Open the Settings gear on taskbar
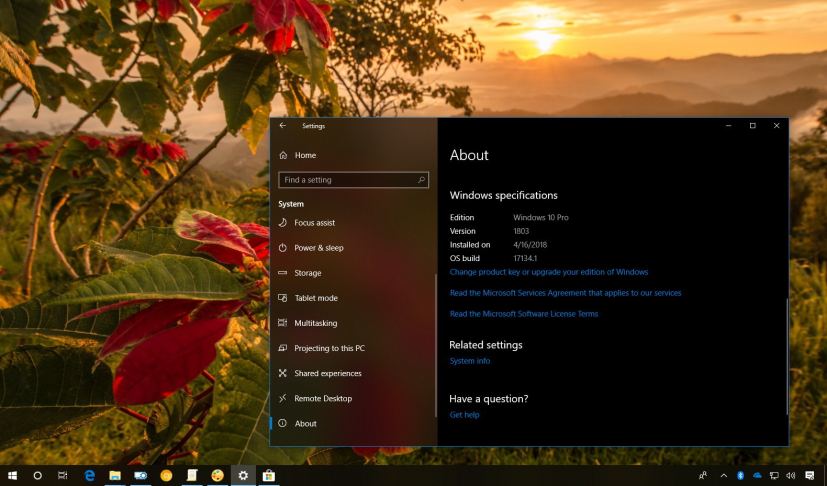827x486 pixels. click(x=243, y=475)
